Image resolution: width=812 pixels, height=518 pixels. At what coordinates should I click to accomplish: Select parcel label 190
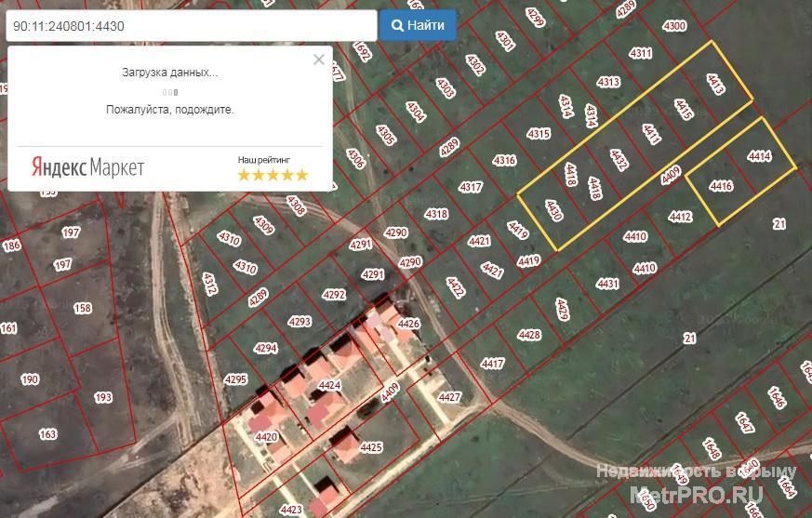click(x=30, y=379)
